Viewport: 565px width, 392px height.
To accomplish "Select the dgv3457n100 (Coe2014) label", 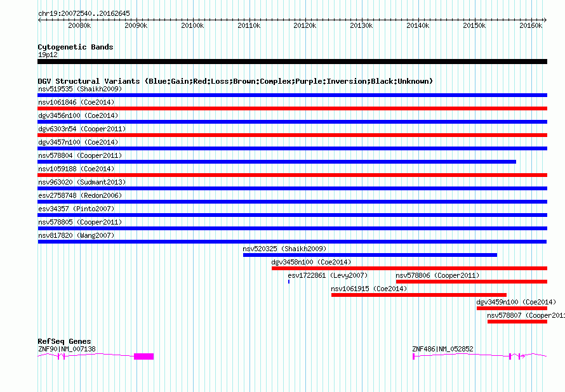I will [x=78, y=142].
